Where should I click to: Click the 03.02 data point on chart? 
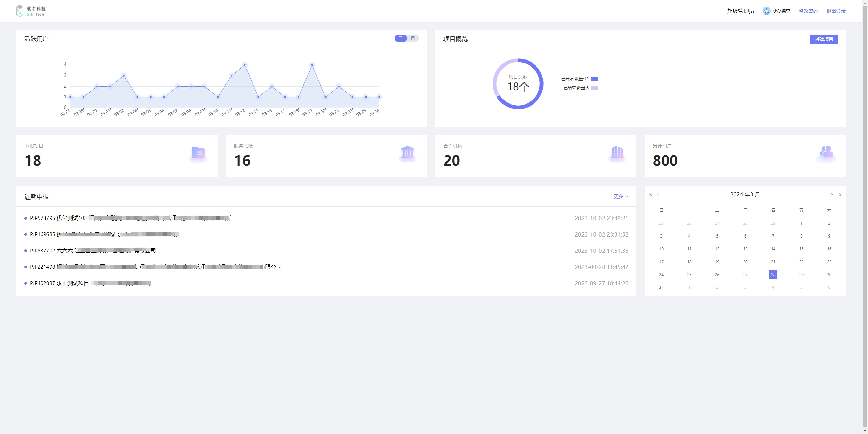pyautogui.click(x=124, y=76)
